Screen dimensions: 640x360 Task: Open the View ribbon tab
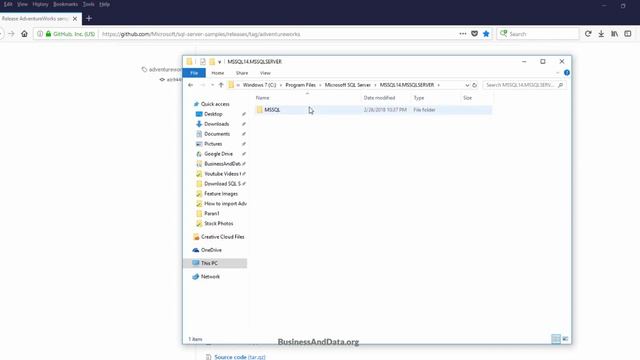click(x=265, y=73)
